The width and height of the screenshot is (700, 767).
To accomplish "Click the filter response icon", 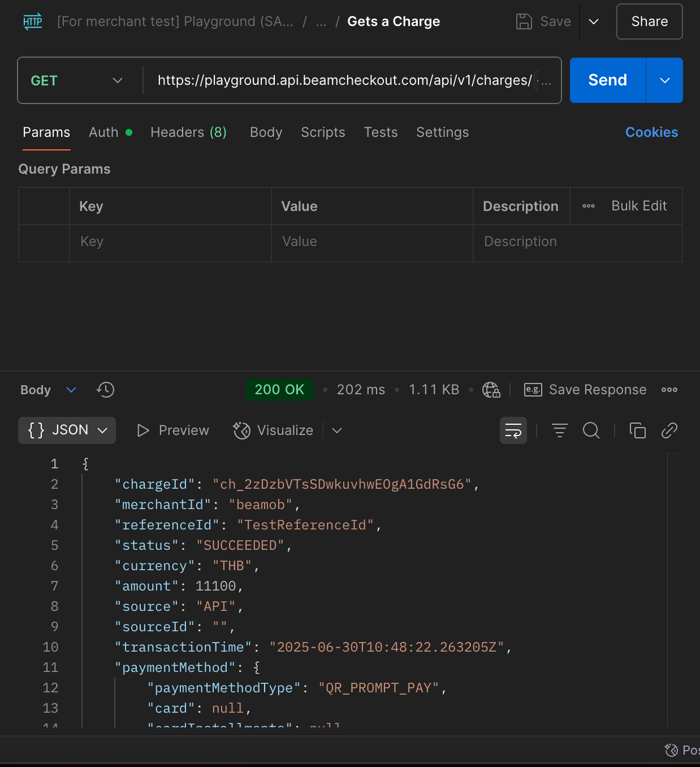I will coord(559,430).
